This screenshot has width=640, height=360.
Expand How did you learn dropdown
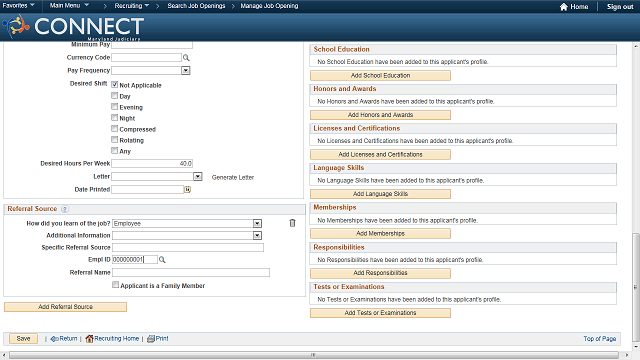(x=257, y=224)
